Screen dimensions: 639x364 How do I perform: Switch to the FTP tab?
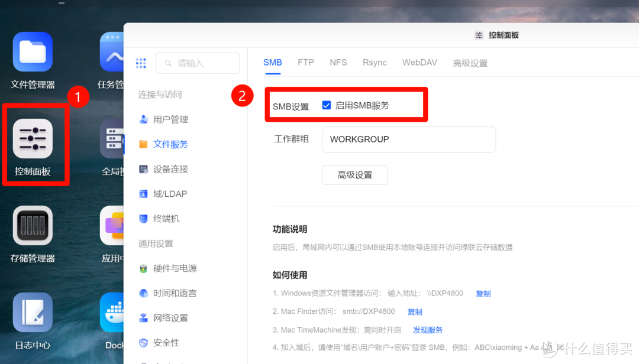click(306, 62)
